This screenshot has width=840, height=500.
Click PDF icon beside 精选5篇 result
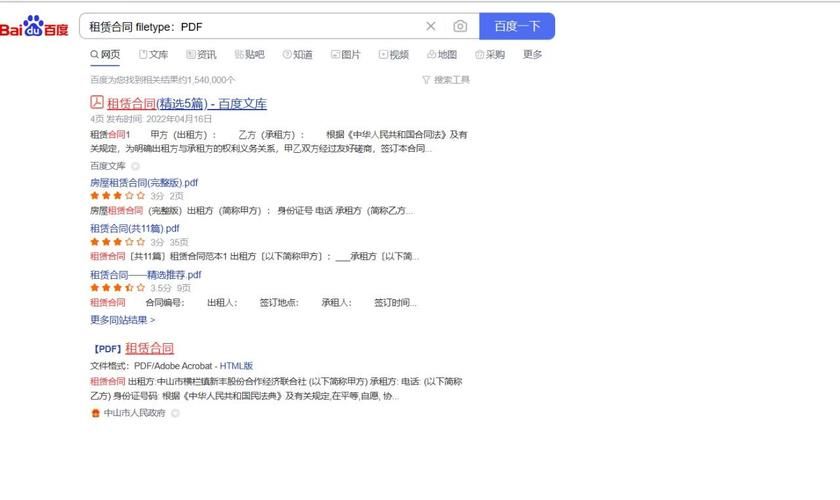(x=96, y=102)
